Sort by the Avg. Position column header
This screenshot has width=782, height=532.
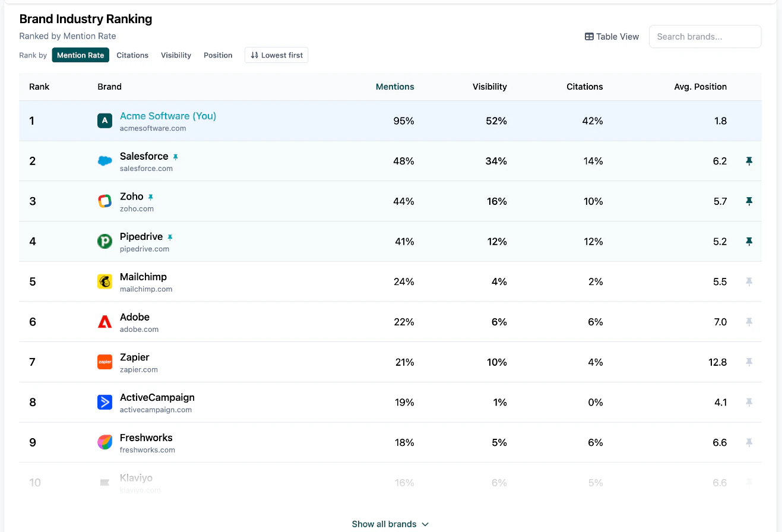click(701, 87)
